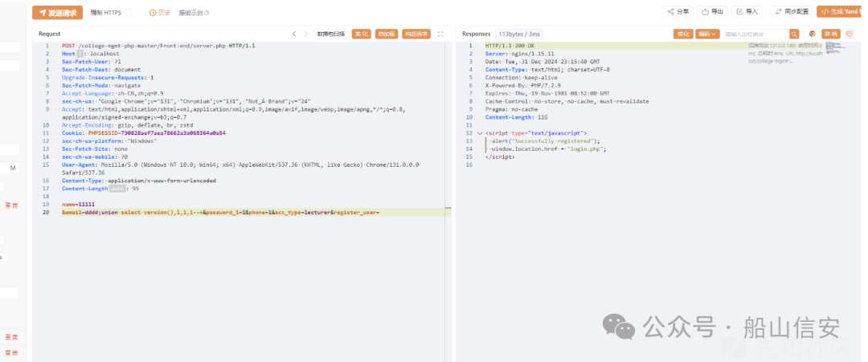This screenshot has width=868, height=362.
Task: Collapse the script block at response line 12
Action: (x=479, y=133)
